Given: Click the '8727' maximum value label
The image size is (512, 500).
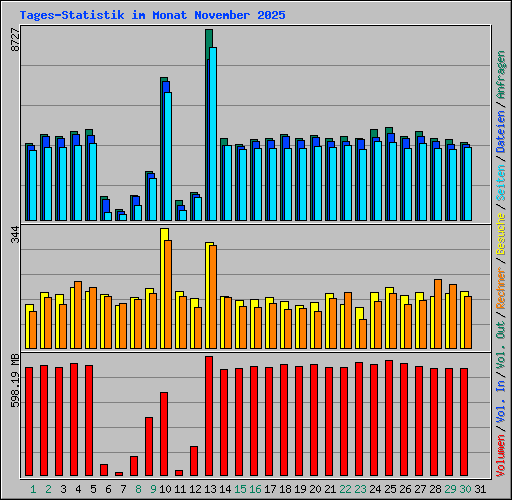Looking at the screenshot, I should 15,40.
